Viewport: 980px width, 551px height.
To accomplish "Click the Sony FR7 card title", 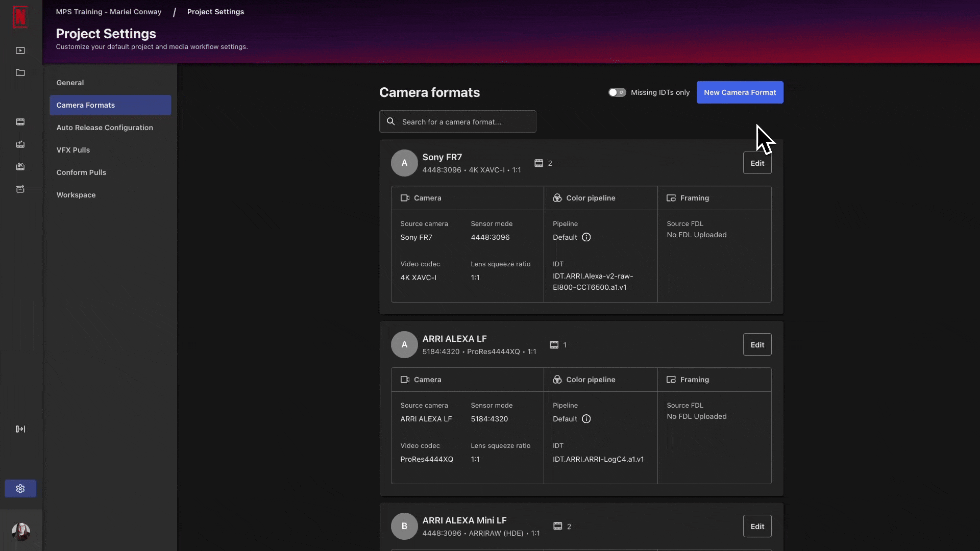I will click(442, 157).
